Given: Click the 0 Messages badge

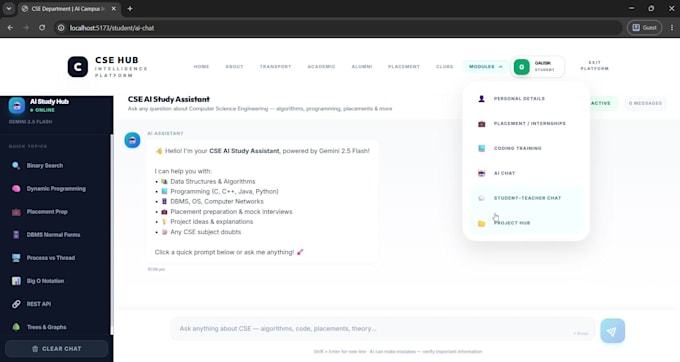Looking at the screenshot, I should point(645,103).
